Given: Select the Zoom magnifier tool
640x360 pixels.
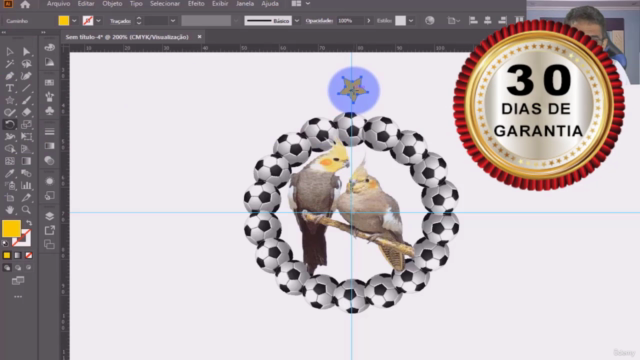Looking at the screenshot, I should coord(26,210).
